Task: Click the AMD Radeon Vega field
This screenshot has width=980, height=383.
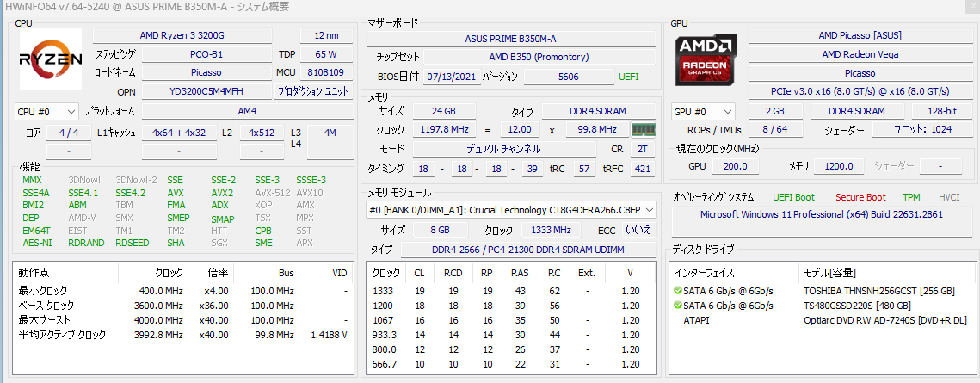Action: (x=860, y=54)
